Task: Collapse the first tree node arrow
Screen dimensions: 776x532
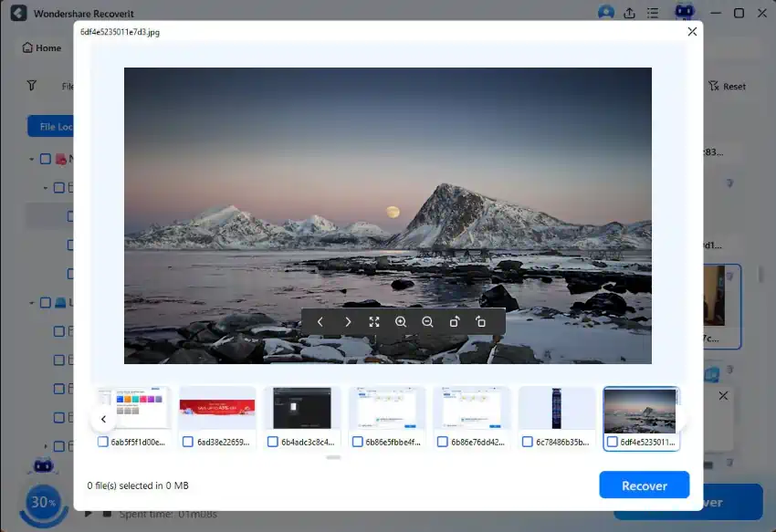Action: coord(31,160)
